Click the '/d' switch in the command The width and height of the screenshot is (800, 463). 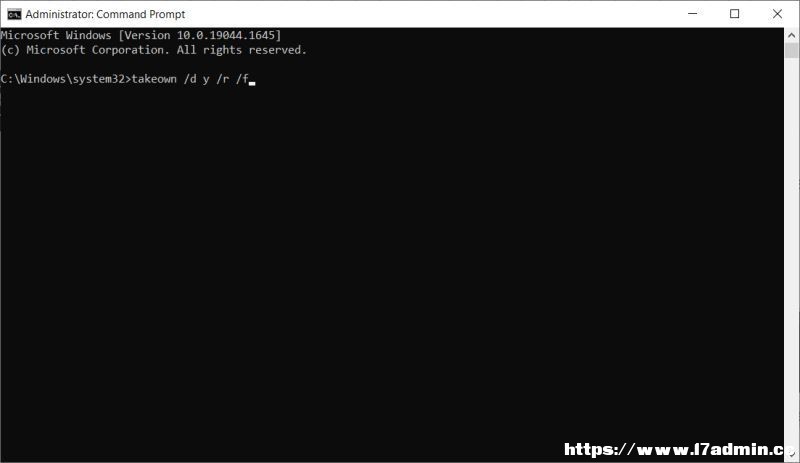(x=190, y=79)
